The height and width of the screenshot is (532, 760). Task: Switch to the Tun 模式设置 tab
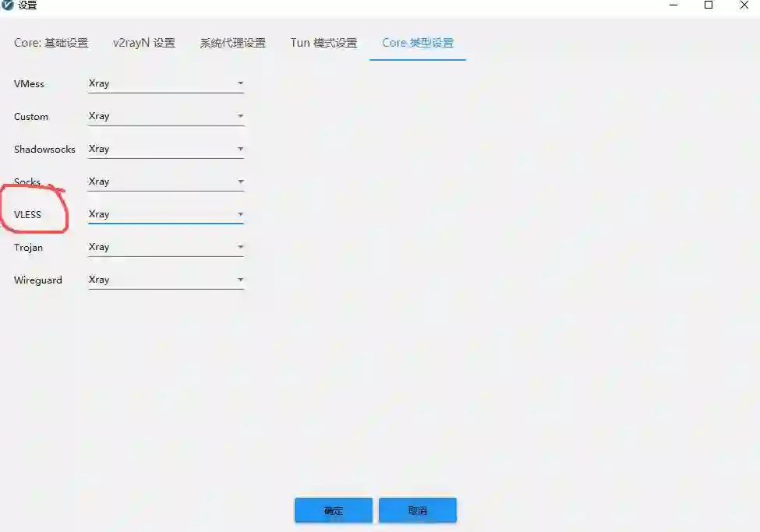click(x=323, y=43)
